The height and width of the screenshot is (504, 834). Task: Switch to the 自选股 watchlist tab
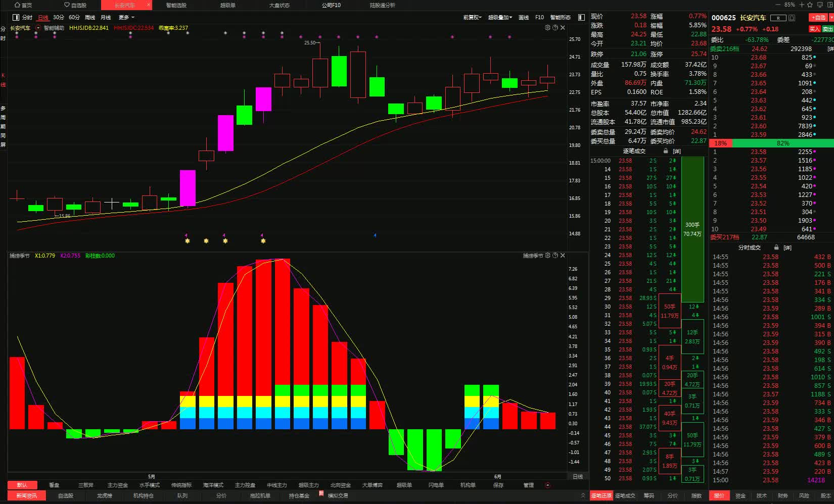click(x=75, y=5)
